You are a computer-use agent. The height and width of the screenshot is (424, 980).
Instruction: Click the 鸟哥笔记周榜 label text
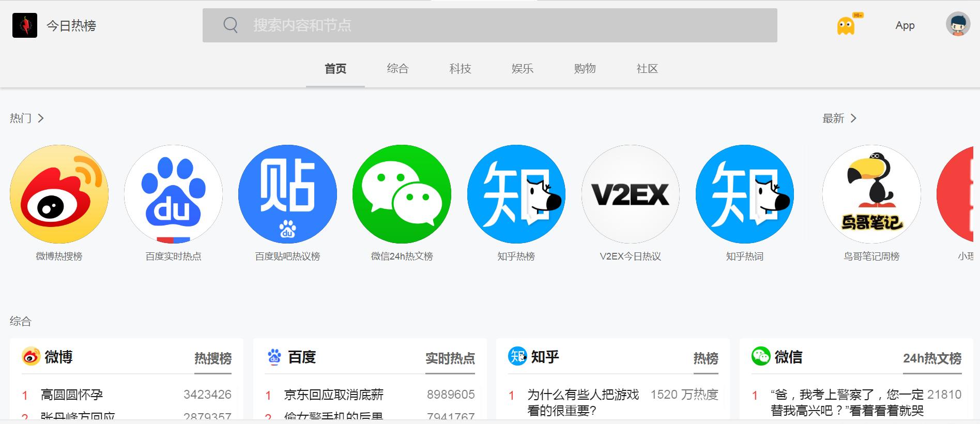(872, 256)
